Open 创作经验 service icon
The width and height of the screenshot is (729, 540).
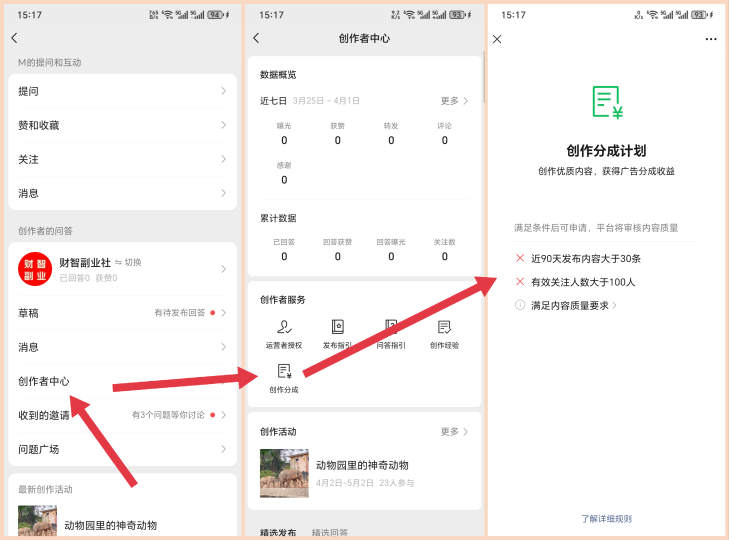(444, 334)
